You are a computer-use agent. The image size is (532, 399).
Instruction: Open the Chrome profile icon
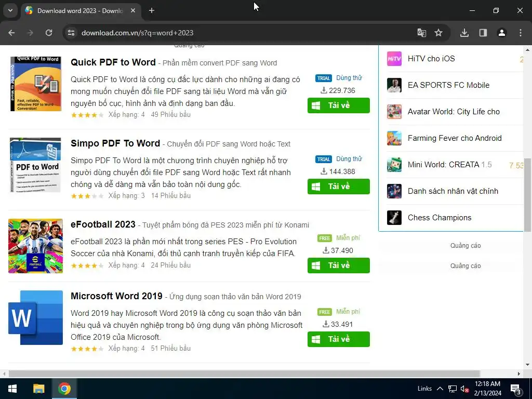pyautogui.click(x=501, y=33)
